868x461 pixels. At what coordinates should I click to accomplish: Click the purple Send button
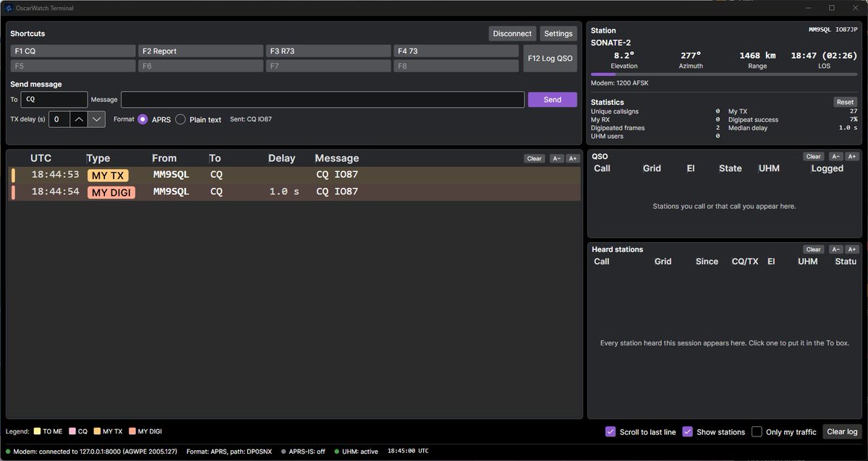pyautogui.click(x=553, y=100)
